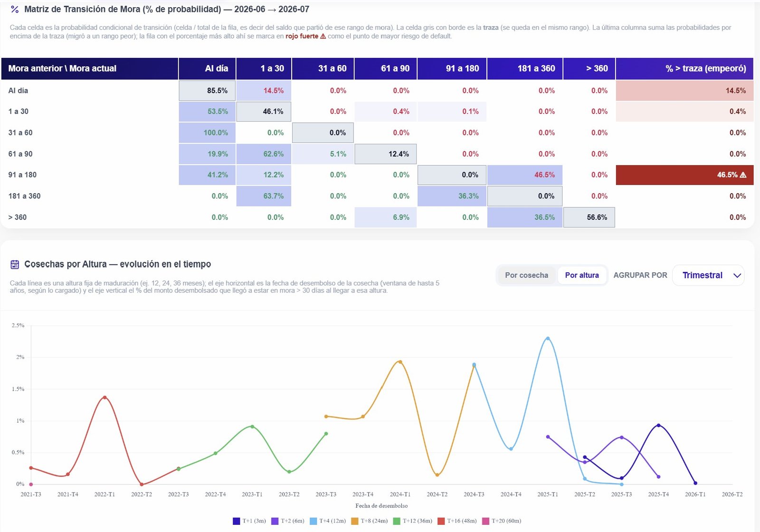Click the calendar icon next to Cosechas por Altura

15,264
